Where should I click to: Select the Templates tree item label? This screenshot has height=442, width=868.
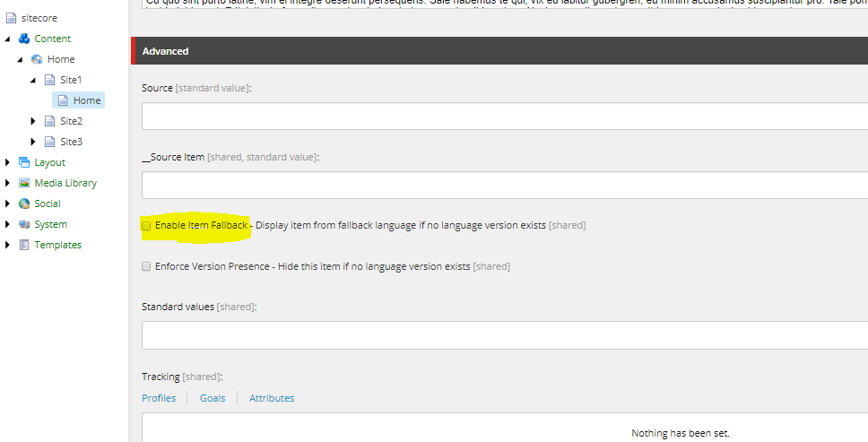[x=58, y=245]
